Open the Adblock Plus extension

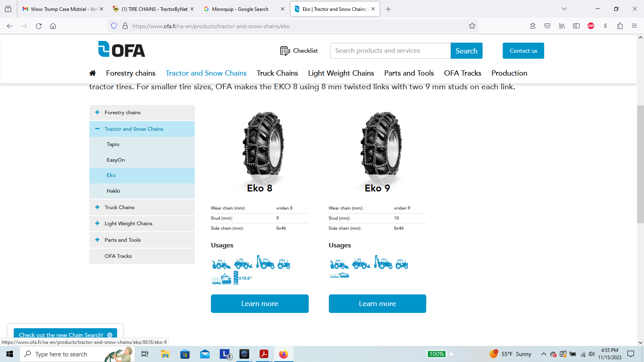click(591, 26)
